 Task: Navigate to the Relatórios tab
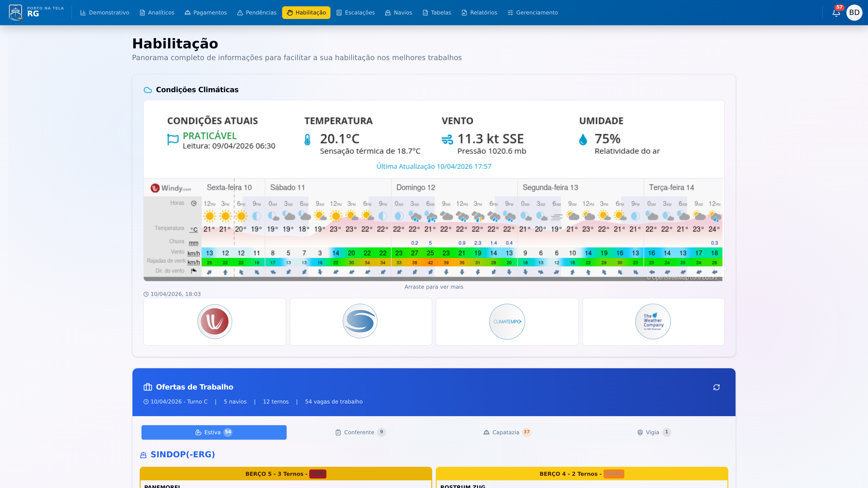tap(479, 12)
